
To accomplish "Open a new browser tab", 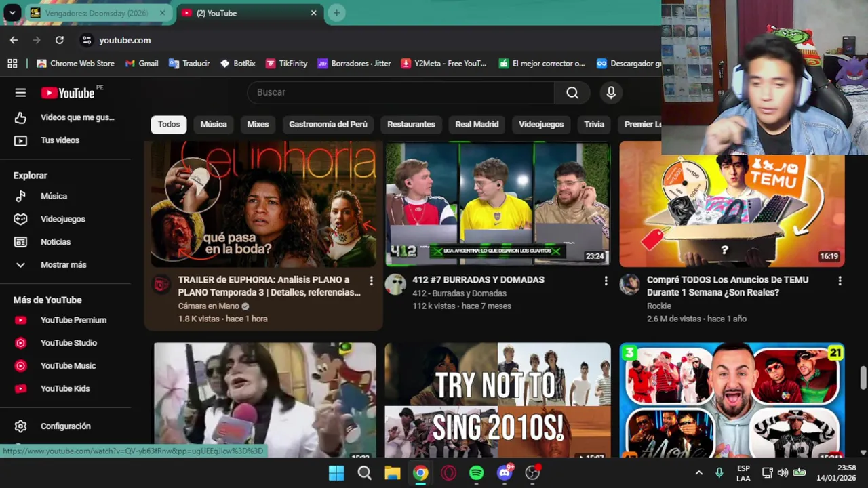I will click(x=336, y=13).
